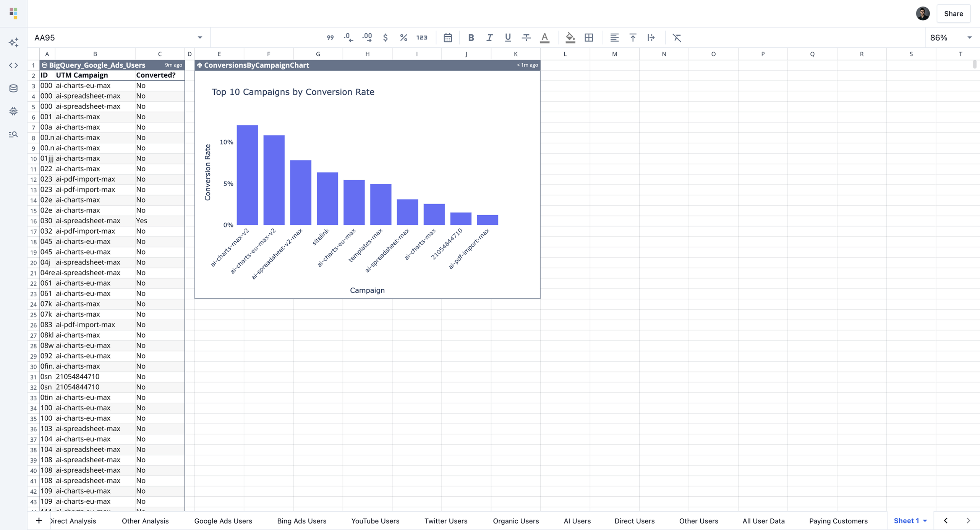Toggle bold formatting
The width and height of the screenshot is (980, 530).
tap(471, 37)
